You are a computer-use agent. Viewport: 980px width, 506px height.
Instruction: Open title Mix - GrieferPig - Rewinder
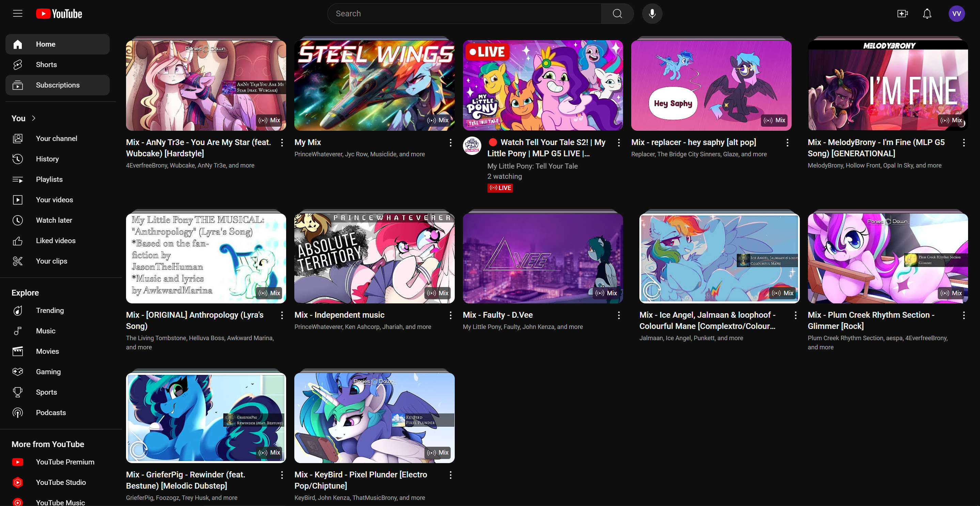[186, 480]
